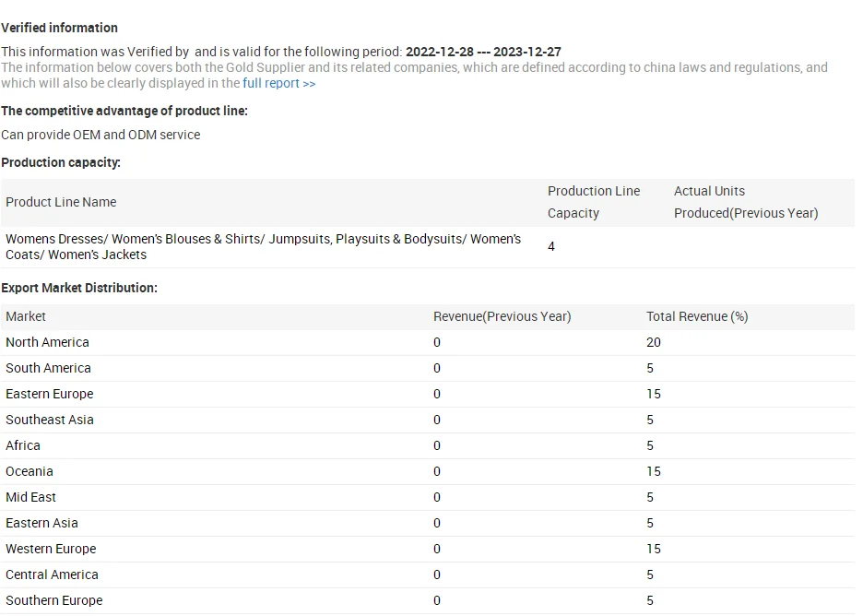The image size is (863, 616).
Task: Click the production line capacity value 4
Action: pyautogui.click(x=551, y=246)
